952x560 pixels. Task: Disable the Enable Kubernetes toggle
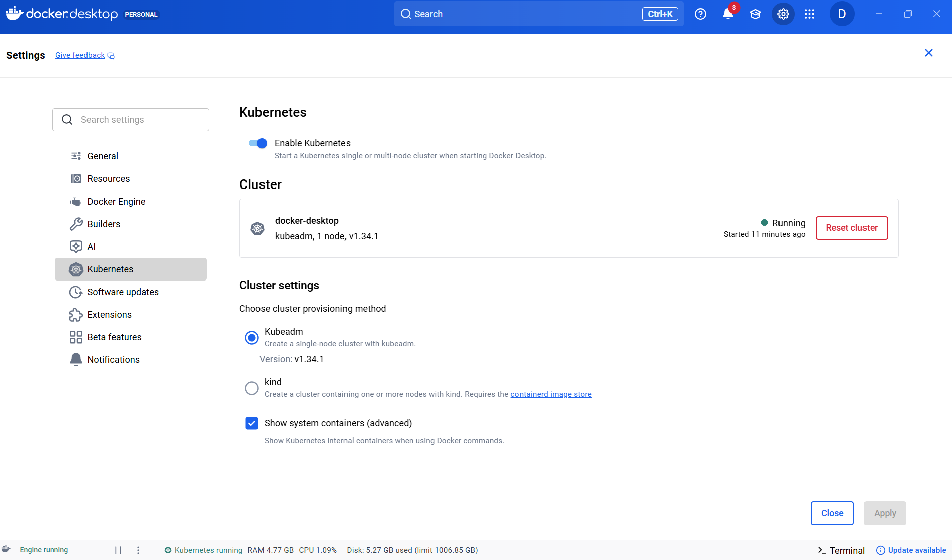(258, 143)
